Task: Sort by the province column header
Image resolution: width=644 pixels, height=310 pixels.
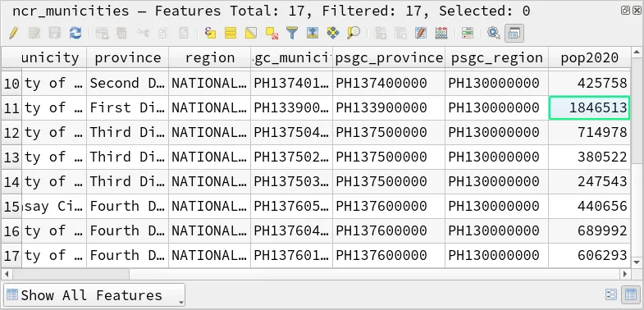Action: (128, 57)
